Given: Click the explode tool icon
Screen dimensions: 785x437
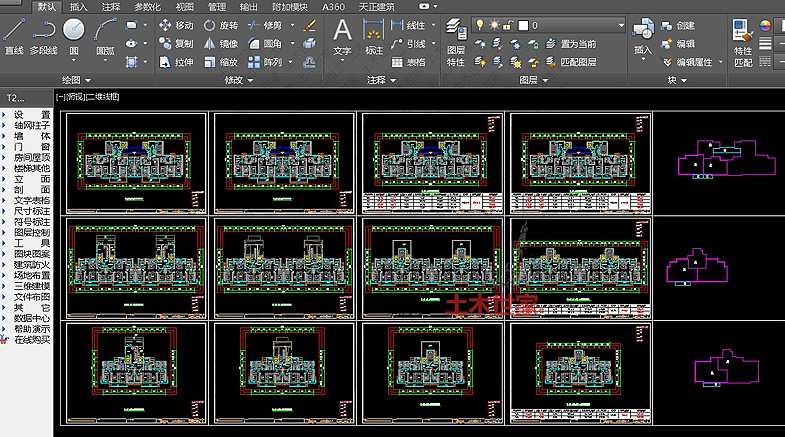Looking at the screenshot, I should [x=310, y=44].
